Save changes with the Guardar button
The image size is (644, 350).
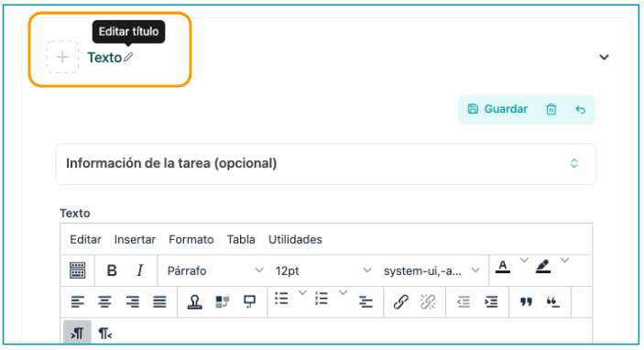tap(497, 109)
